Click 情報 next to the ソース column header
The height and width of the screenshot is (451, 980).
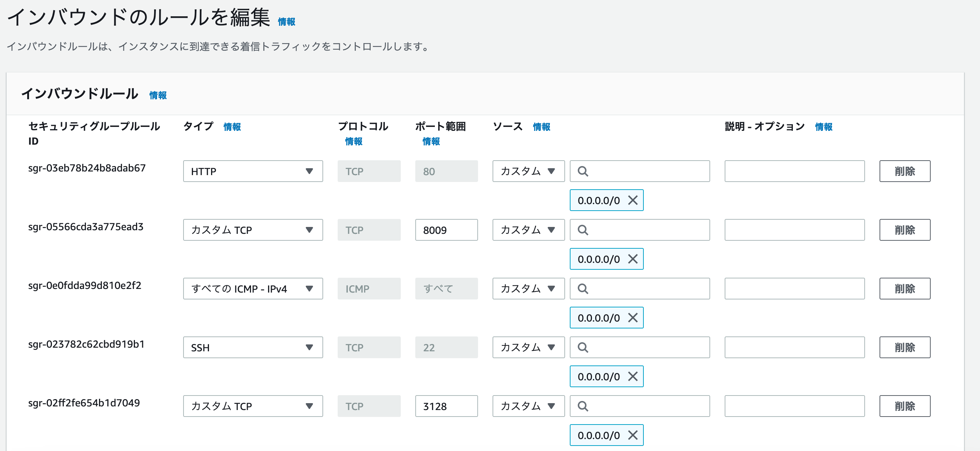click(x=542, y=127)
